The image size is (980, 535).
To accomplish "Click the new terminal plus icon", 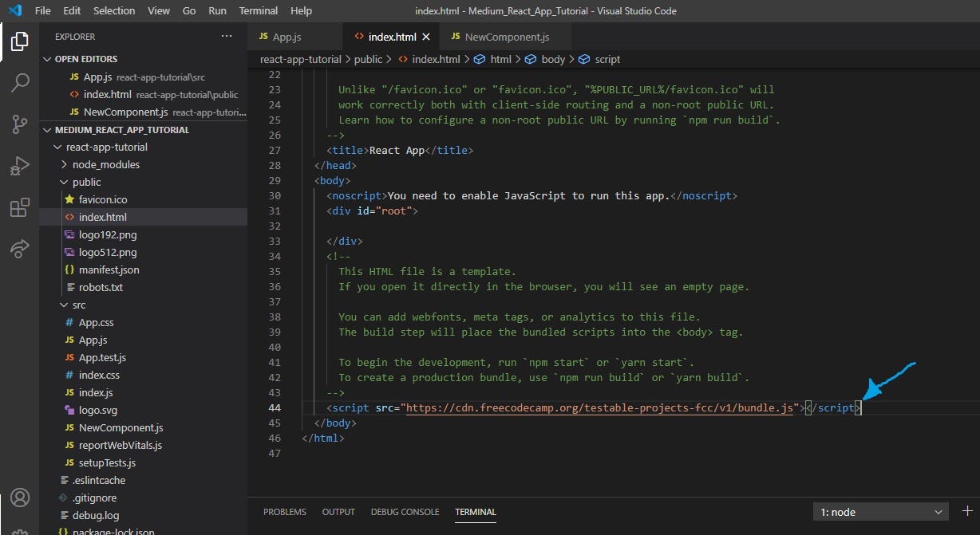I will tap(967, 511).
